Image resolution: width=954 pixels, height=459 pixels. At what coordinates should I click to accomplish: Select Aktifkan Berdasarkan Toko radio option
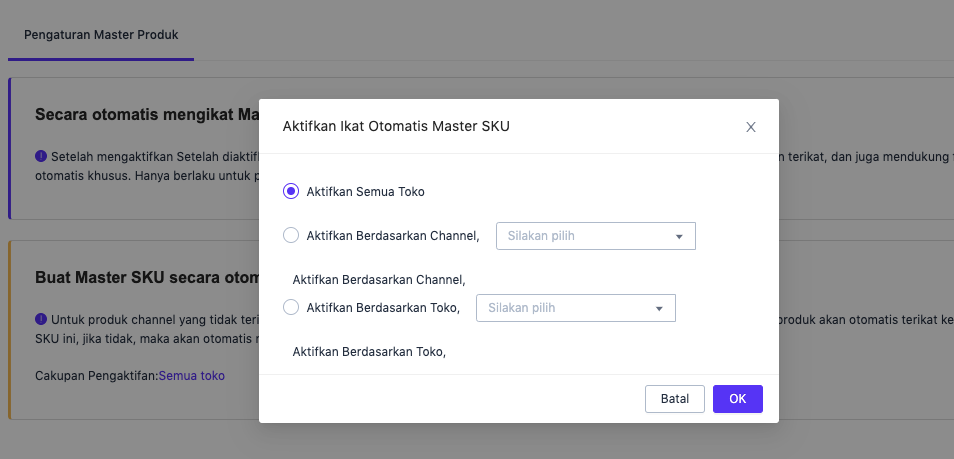click(291, 307)
